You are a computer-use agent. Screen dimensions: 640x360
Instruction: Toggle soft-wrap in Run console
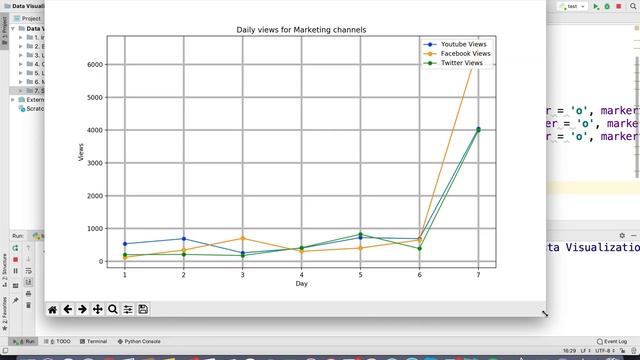pyautogui.click(x=28, y=271)
